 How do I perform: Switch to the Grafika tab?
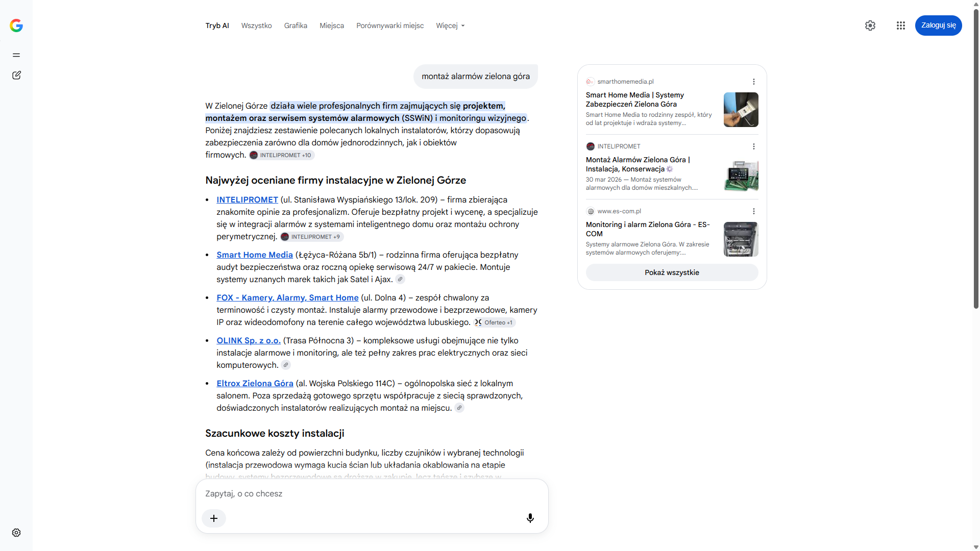pyautogui.click(x=296, y=26)
